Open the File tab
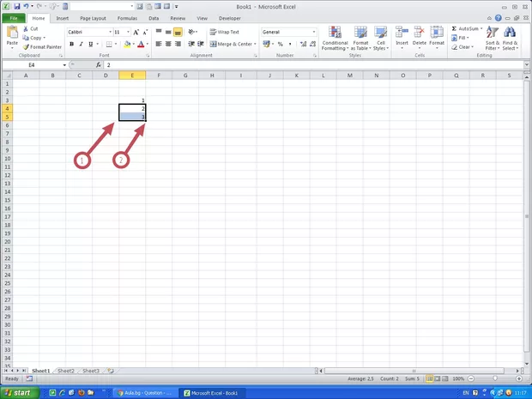532x399 pixels. 14,18
